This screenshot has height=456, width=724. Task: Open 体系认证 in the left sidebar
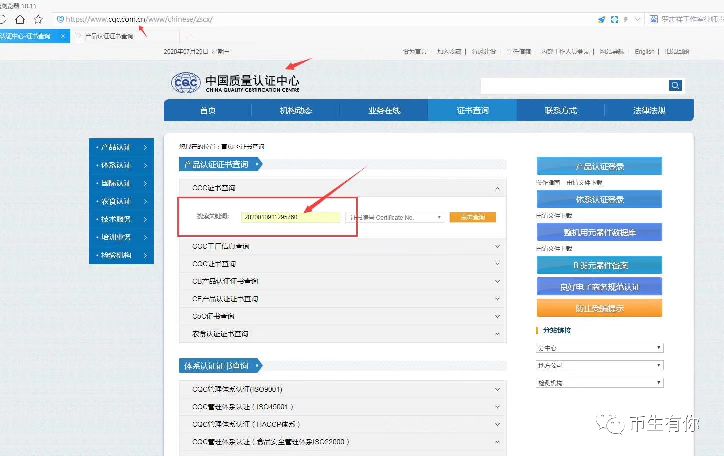(x=121, y=165)
